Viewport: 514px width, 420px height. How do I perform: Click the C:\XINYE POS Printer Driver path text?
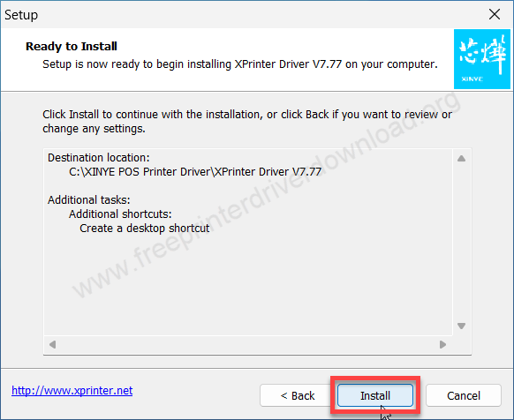click(195, 172)
